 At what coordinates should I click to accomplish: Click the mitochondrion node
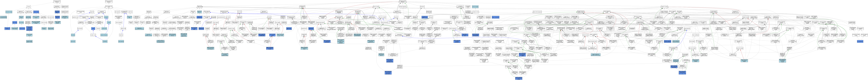click(x=104, y=29)
